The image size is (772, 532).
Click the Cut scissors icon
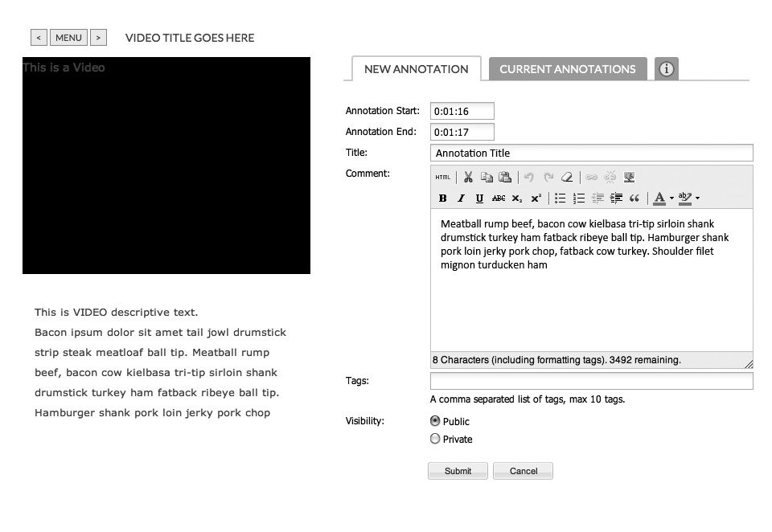468,178
